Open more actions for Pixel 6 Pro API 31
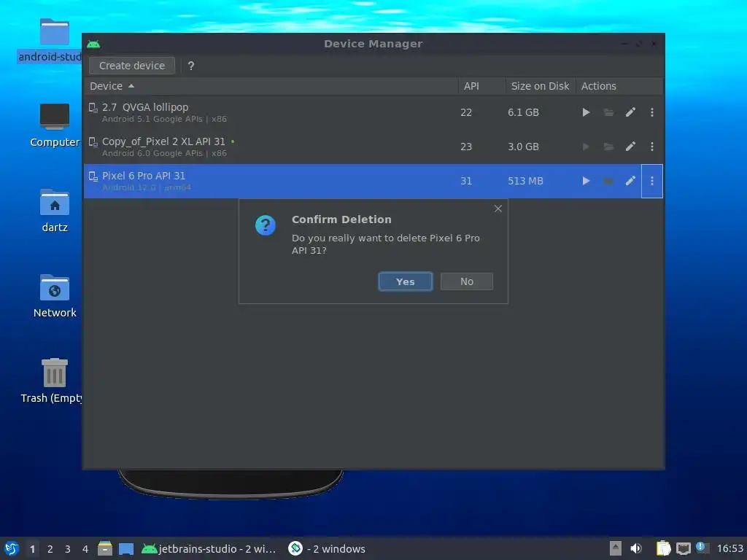747x560 pixels. point(652,181)
